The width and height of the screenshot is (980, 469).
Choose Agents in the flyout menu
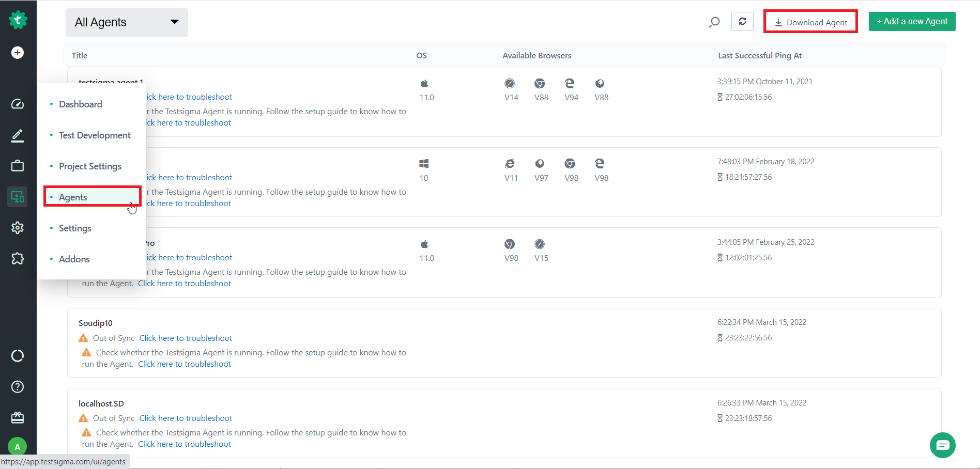(92, 197)
